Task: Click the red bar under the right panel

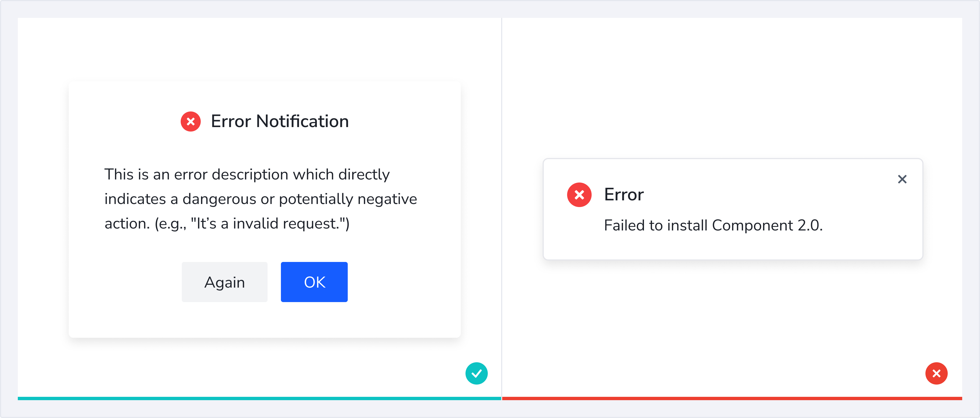Action: point(732,398)
